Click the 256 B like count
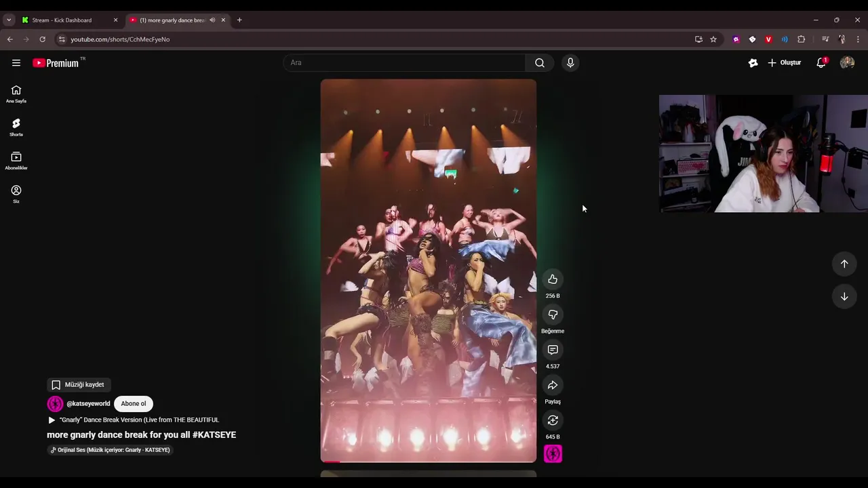Screen dimensions: 868x488 (553, 296)
